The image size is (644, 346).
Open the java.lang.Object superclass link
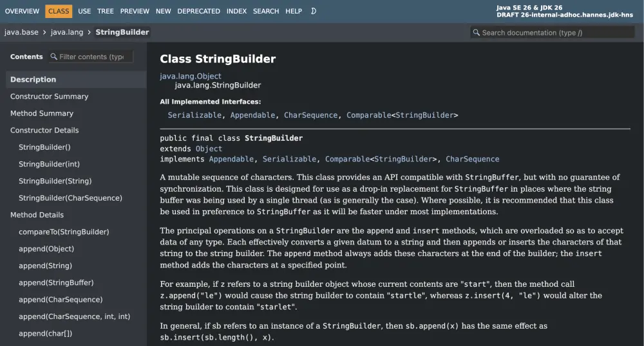pyautogui.click(x=191, y=76)
